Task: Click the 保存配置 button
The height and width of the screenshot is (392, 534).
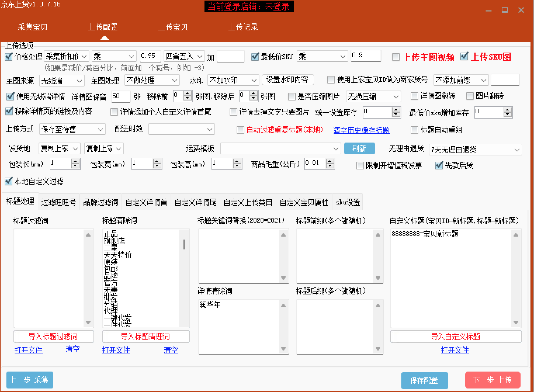Action: click(424, 380)
